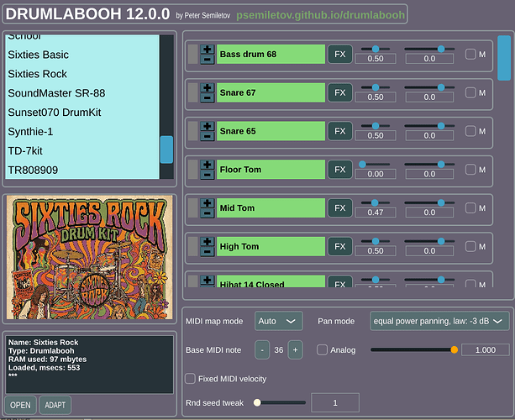The image size is (515, 420).
Task: Open FX for Mid Tom
Action: [x=339, y=207]
